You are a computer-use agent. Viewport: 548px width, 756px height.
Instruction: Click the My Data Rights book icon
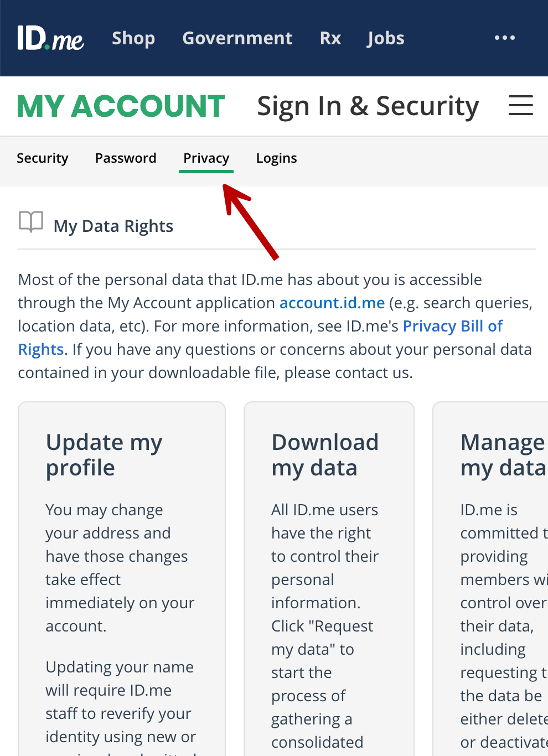click(x=30, y=222)
